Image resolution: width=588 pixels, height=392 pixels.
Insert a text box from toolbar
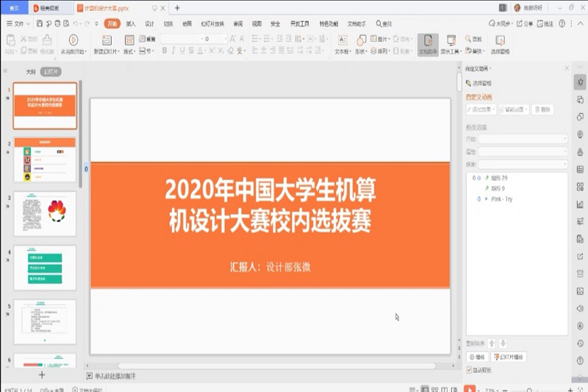pyautogui.click(x=342, y=40)
